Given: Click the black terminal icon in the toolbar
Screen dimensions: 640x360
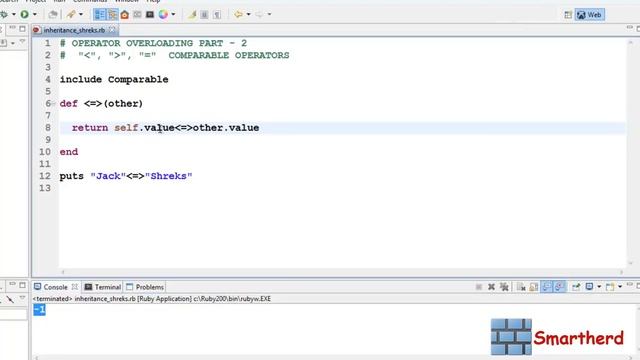Looking at the screenshot, I should pyautogui.click(x=150, y=15).
